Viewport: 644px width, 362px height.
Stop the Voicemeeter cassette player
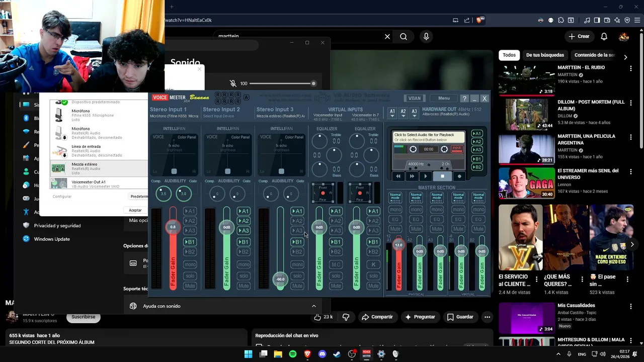pyautogui.click(x=442, y=176)
